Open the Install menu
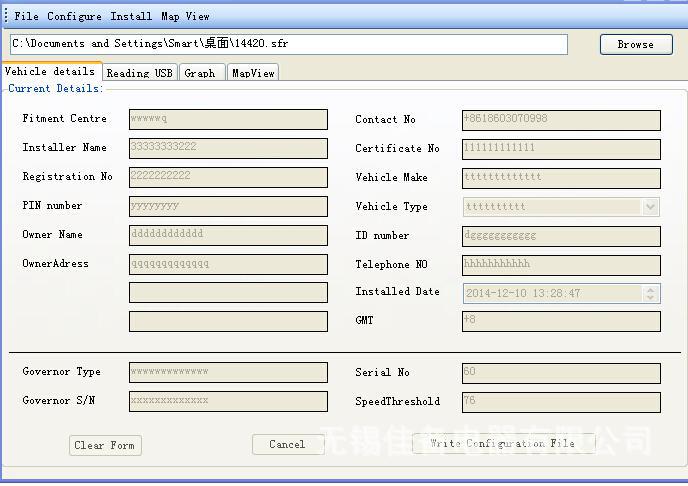This screenshot has height=486, width=688. coord(131,16)
